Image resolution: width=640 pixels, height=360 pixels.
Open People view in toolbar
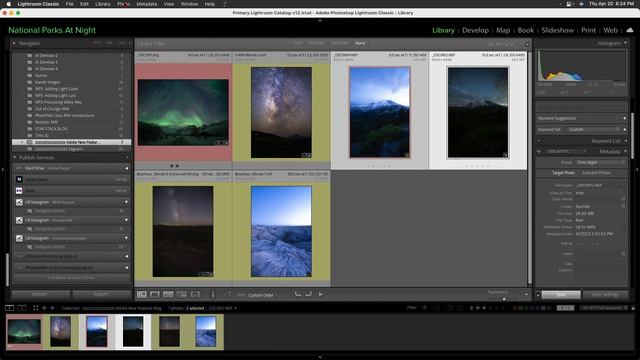(195, 294)
